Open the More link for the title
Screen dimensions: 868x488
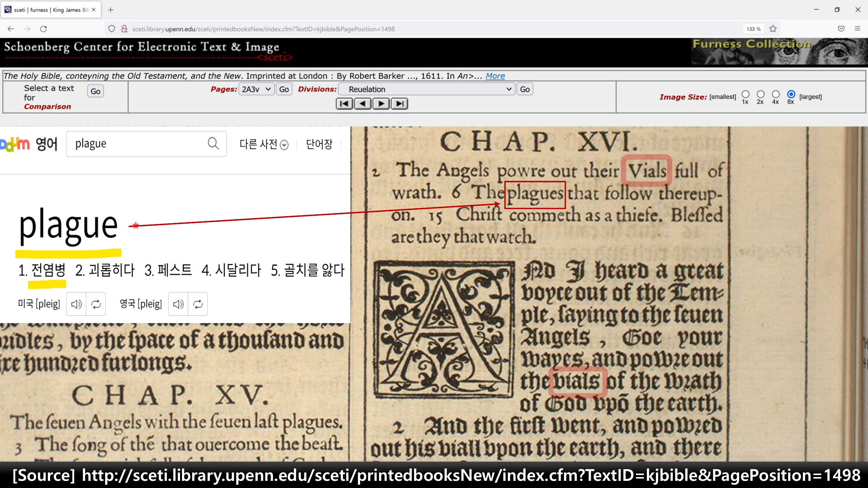tap(495, 76)
